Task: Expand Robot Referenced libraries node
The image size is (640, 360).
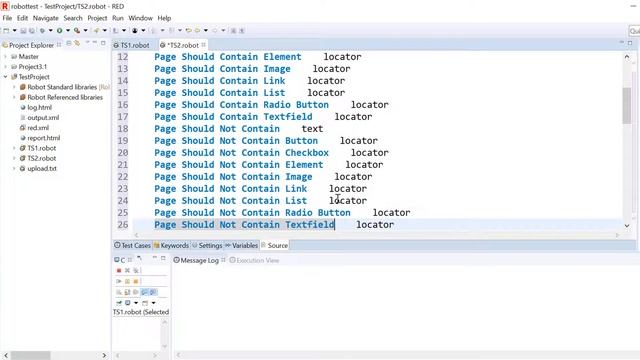Action: click(14, 97)
